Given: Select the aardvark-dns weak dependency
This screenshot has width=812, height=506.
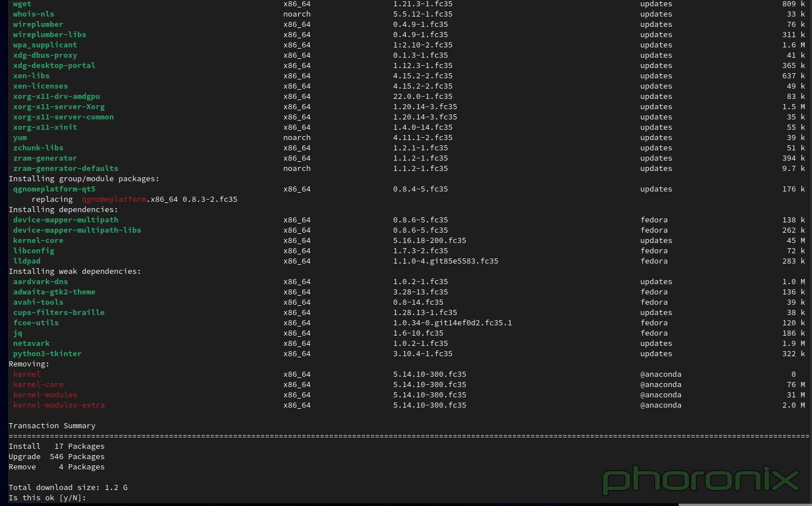Looking at the screenshot, I should coord(40,281).
